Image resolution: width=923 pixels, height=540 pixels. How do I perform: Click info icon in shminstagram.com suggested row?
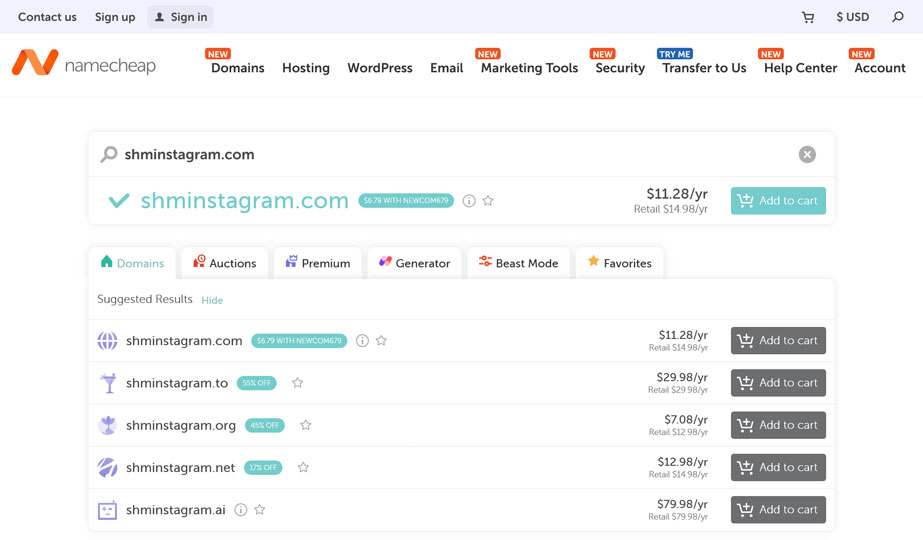coord(362,341)
